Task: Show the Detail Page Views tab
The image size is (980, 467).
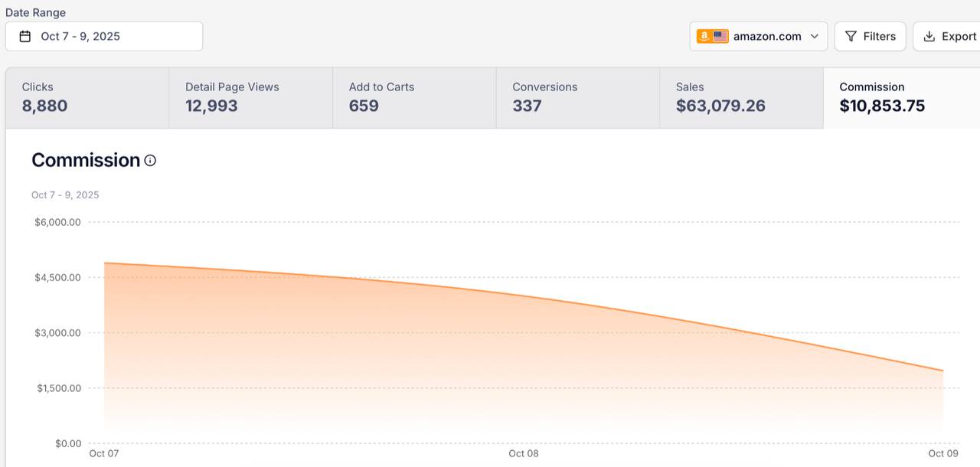Action: pos(250,97)
